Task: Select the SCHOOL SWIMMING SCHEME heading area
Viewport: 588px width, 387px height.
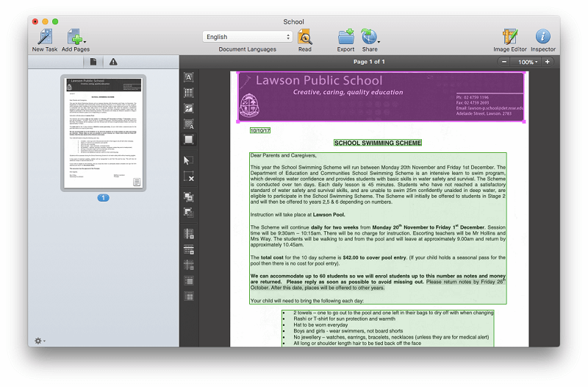Action: tap(378, 143)
